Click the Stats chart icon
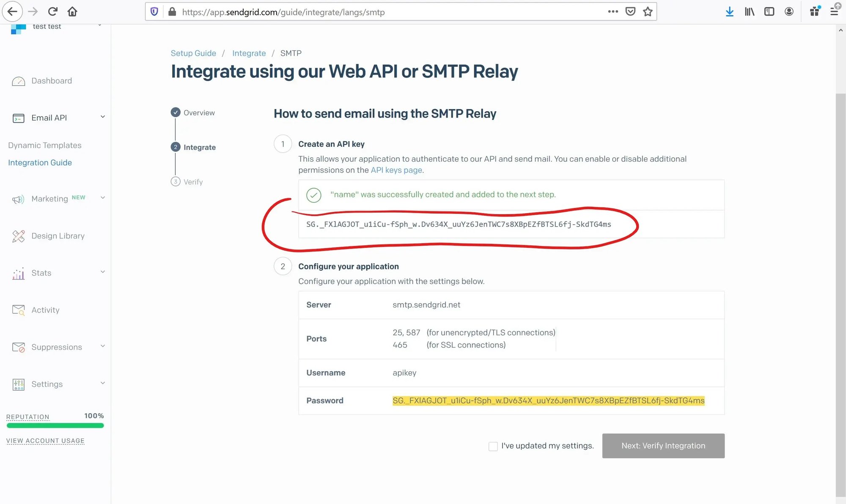The width and height of the screenshot is (846, 504). point(18,274)
